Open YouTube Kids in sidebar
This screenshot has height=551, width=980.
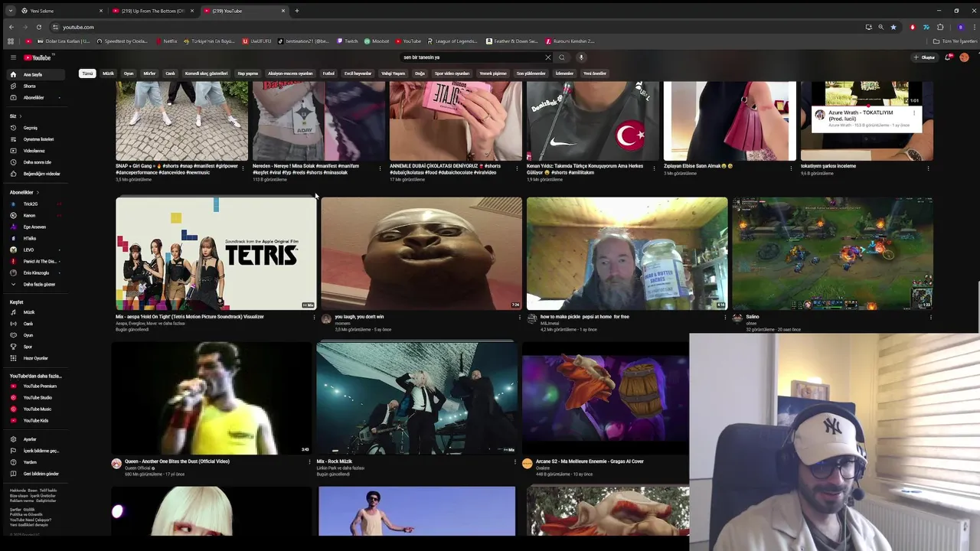[x=35, y=420]
